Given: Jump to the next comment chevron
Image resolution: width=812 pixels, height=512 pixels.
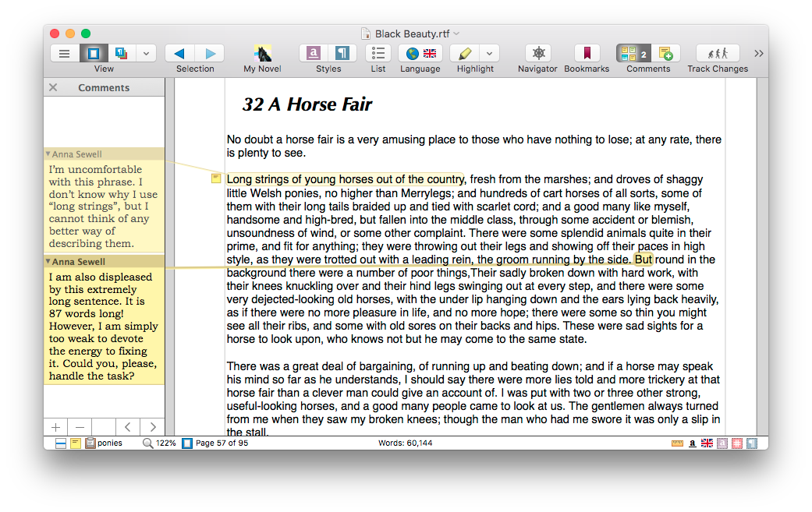Looking at the screenshot, I should (x=152, y=427).
